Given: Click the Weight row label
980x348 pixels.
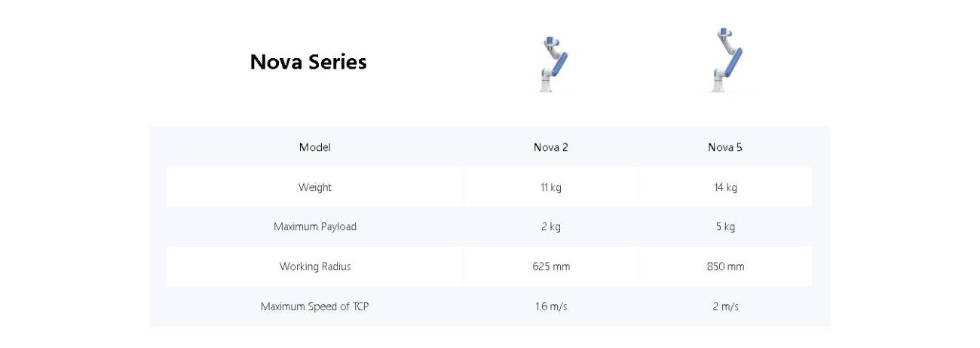Looking at the screenshot, I should tap(315, 187).
